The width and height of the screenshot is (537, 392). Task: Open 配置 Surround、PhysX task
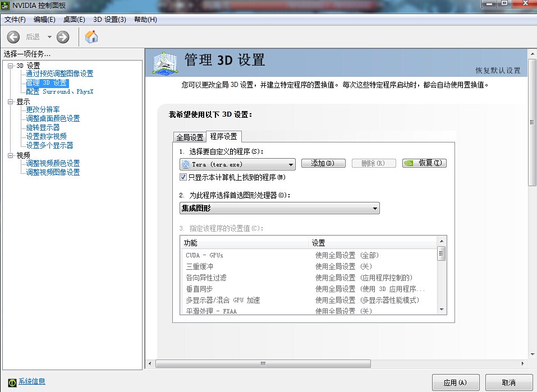click(x=59, y=92)
